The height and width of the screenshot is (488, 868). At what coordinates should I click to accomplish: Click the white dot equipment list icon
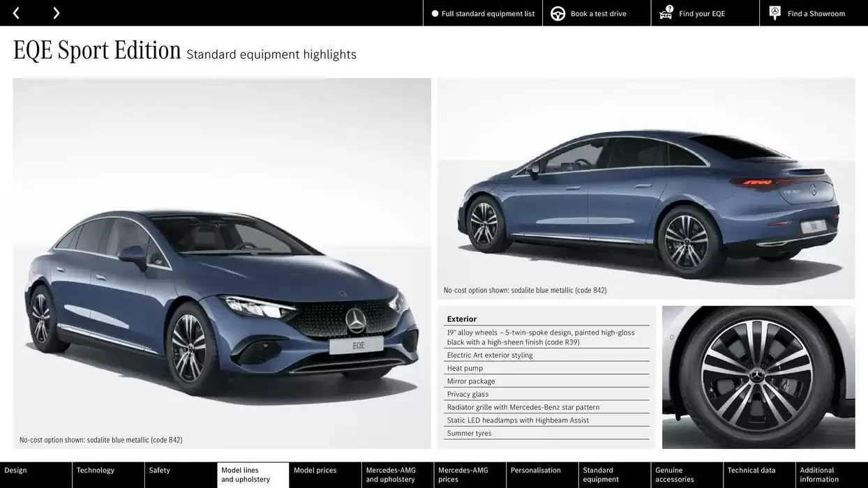click(x=435, y=13)
